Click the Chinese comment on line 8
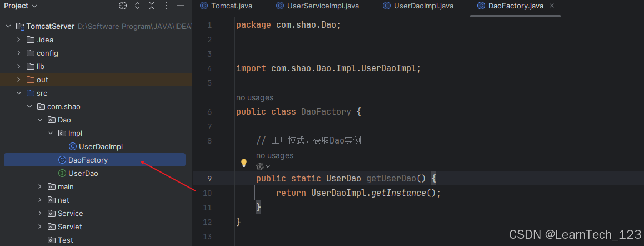The width and height of the screenshot is (644, 246). 308,141
